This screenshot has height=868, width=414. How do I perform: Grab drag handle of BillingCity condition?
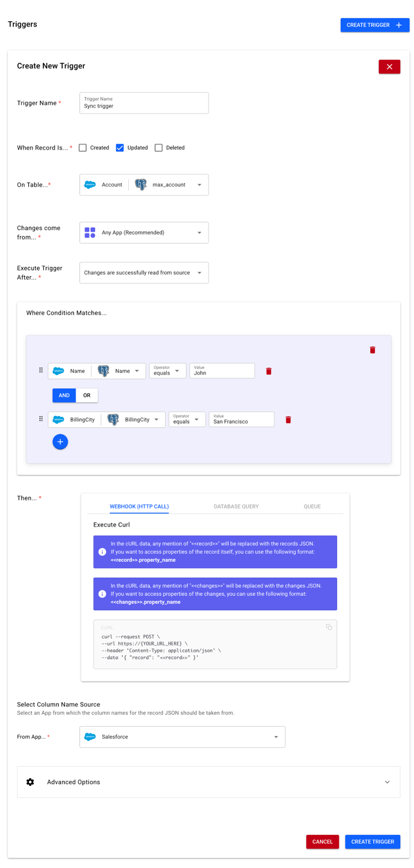tap(41, 419)
